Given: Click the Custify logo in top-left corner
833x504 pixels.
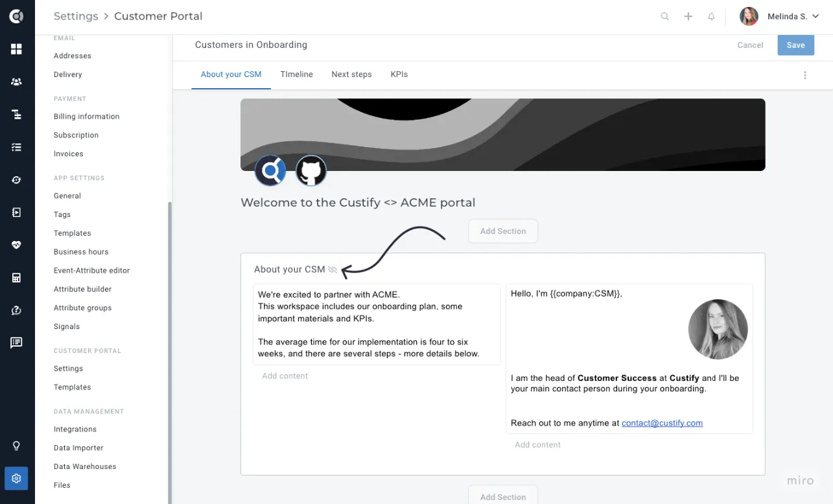Looking at the screenshot, I should pyautogui.click(x=16, y=16).
